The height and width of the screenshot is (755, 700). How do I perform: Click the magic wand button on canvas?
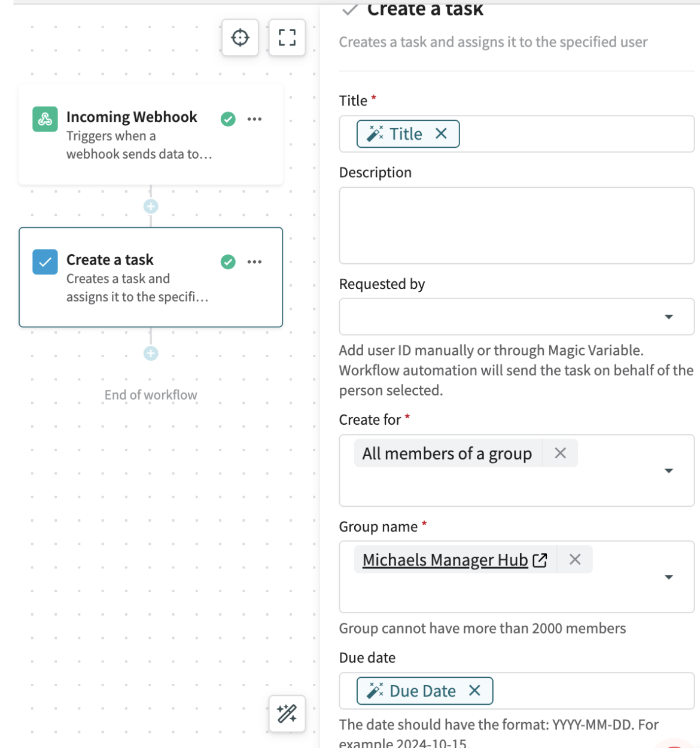coord(287,714)
